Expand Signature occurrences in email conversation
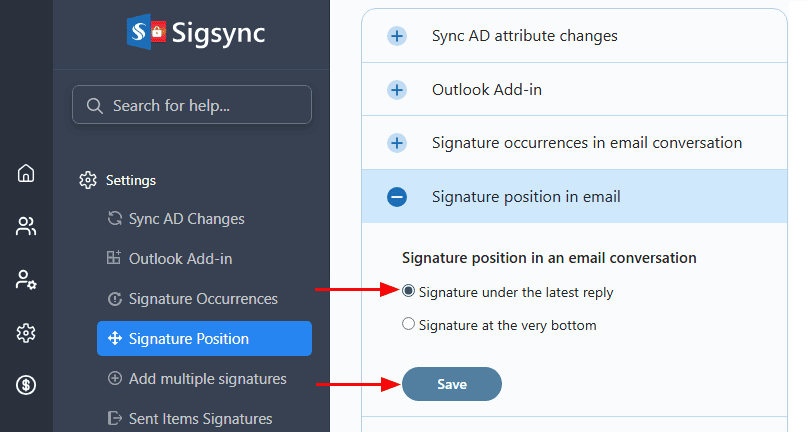Image resolution: width=808 pixels, height=432 pixels. click(397, 143)
